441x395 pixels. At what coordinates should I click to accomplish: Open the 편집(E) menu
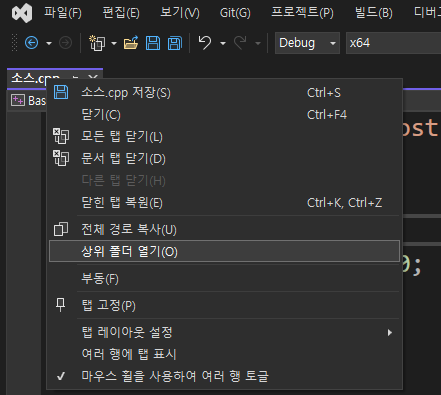tap(121, 13)
